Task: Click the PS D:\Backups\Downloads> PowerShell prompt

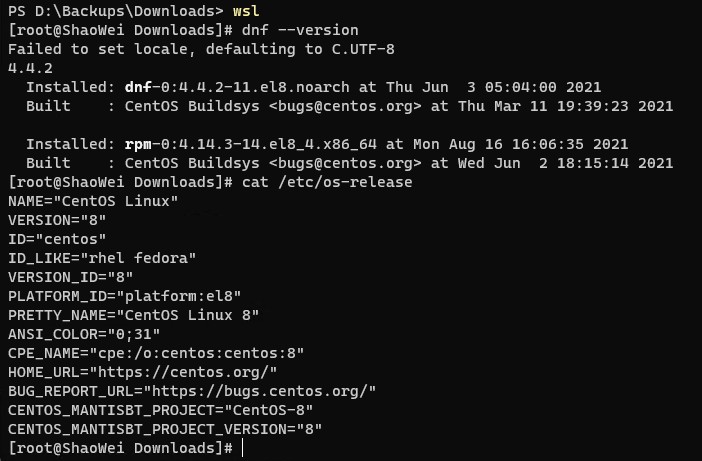Action: [x=116, y=11]
